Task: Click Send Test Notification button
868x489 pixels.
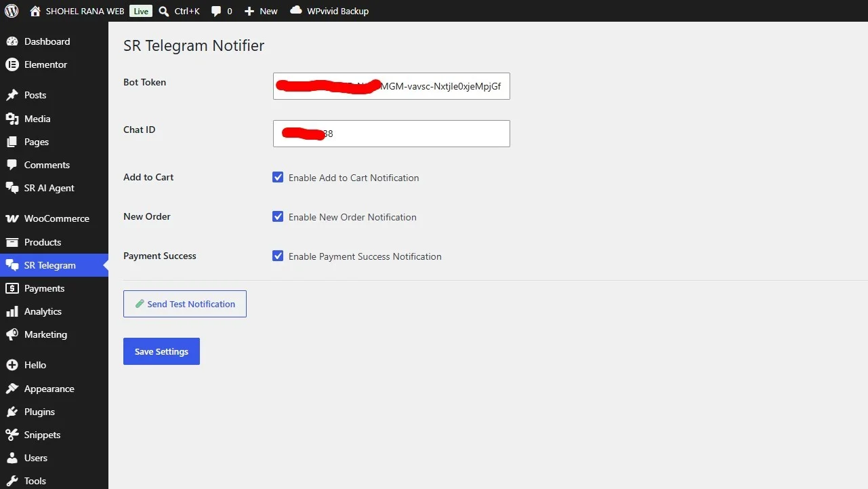Action: coord(185,304)
